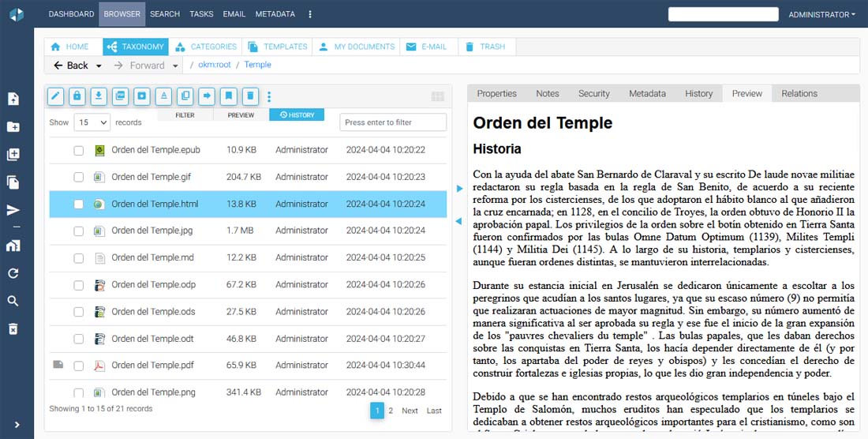Viewport: 868px width, 439px height.
Task: Tick checkbox for Orden del Temple.epub
Action: [79, 150]
